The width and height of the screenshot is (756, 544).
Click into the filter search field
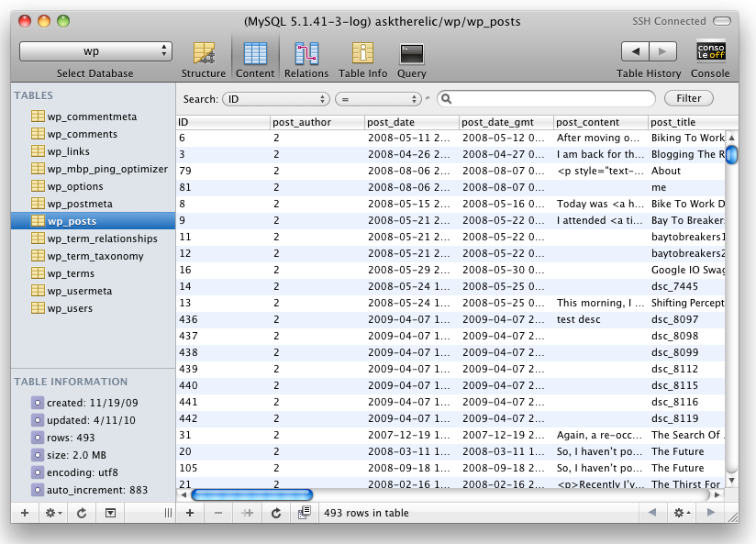[550, 98]
